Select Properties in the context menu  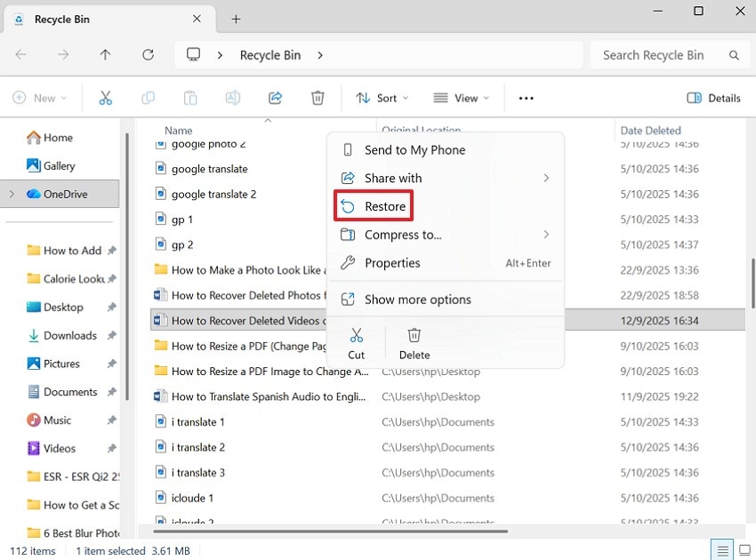coord(392,262)
